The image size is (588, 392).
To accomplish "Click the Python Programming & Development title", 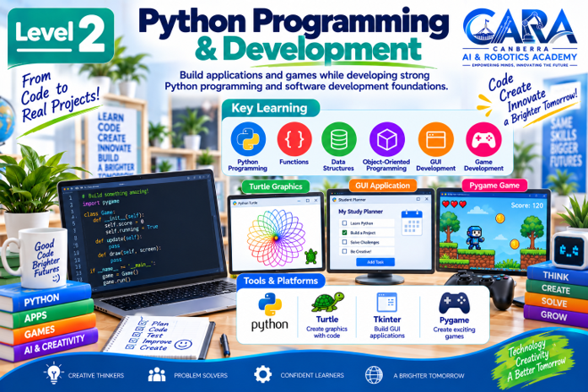I will pos(294,35).
